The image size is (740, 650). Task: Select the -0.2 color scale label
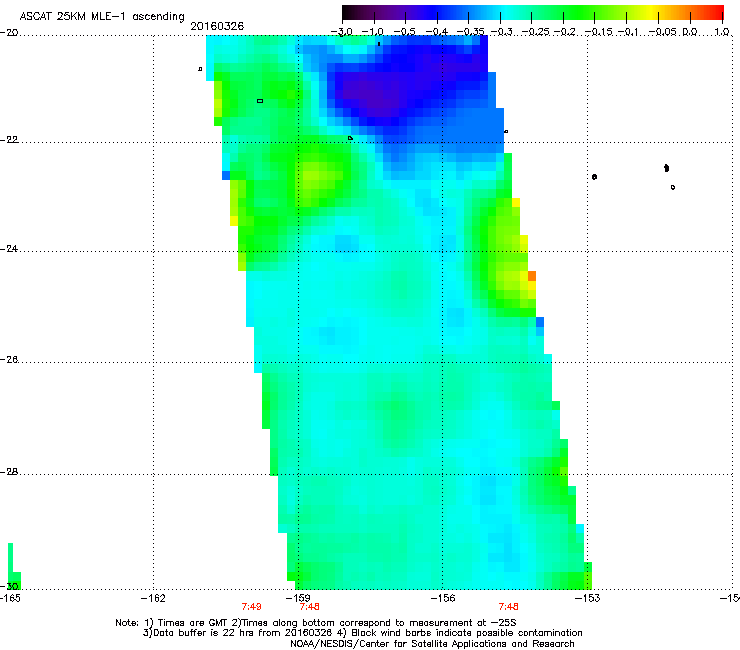[565, 32]
